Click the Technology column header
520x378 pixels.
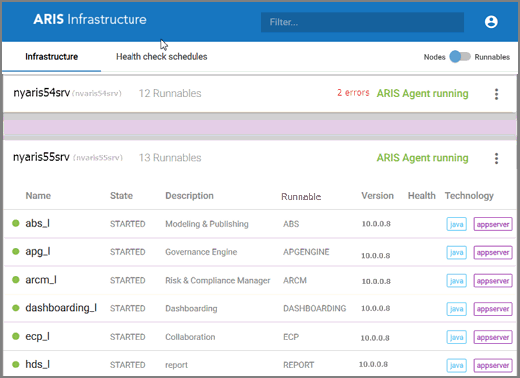[x=469, y=196]
